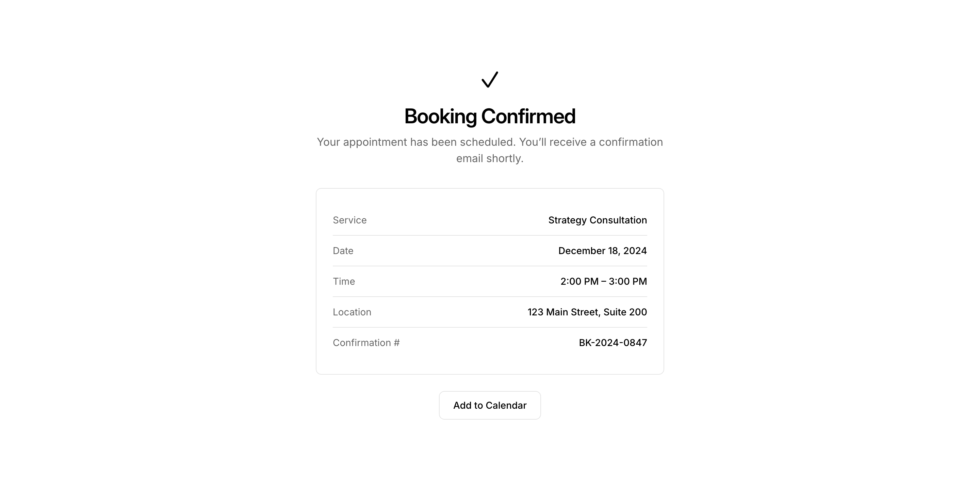Screen dimensions: 980x485
Task: Click the Service row label
Action: (x=349, y=220)
